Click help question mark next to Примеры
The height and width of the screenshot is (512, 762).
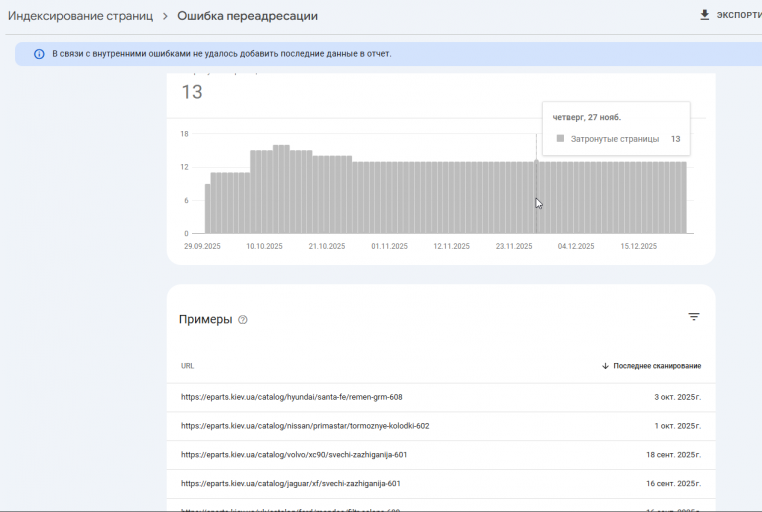[x=242, y=320]
